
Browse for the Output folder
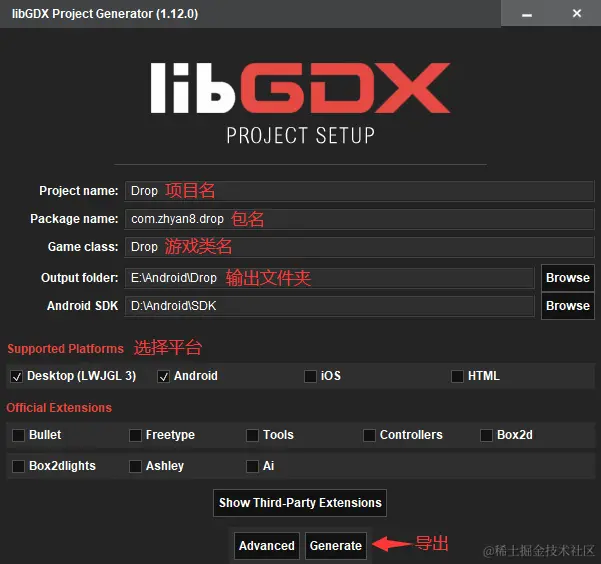[568, 278]
